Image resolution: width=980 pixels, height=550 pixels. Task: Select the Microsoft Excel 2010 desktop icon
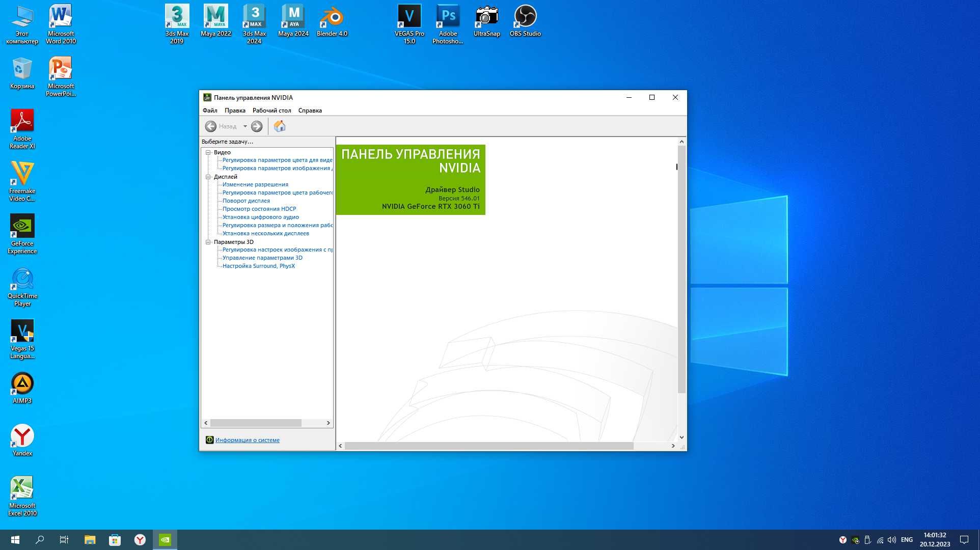pos(22,496)
